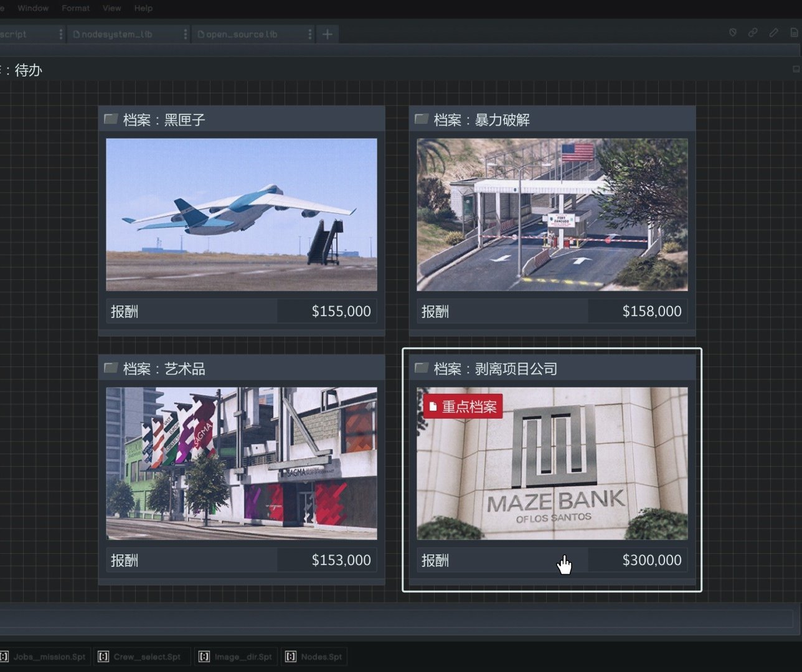Image resolution: width=802 pixels, height=672 pixels.
Task: Click file icon on open_source.lib tab
Action: point(201,34)
